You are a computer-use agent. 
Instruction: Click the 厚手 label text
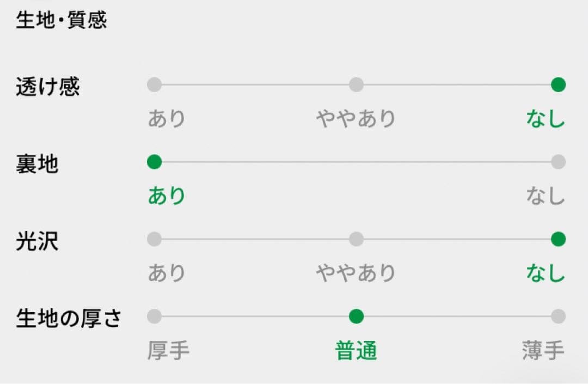[x=168, y=351]
